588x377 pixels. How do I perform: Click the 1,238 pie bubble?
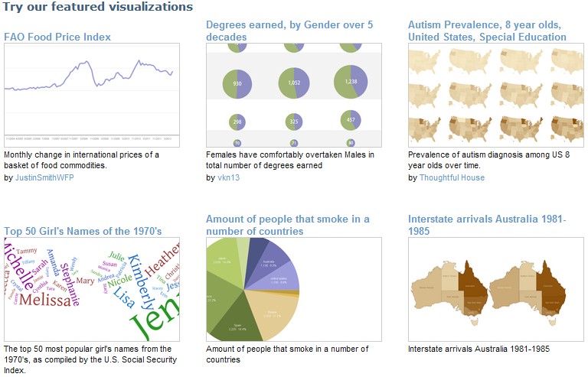(351, 82)
